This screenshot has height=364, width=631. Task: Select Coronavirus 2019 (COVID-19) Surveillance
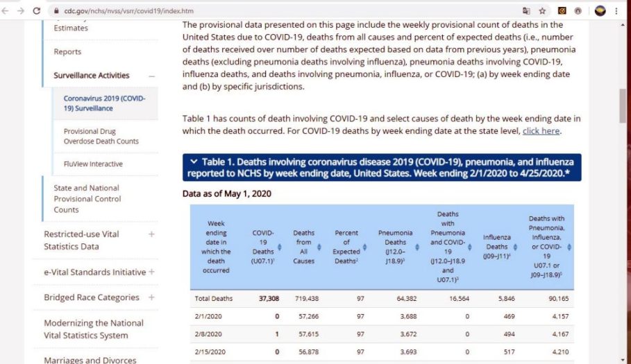tap(104, 103)
